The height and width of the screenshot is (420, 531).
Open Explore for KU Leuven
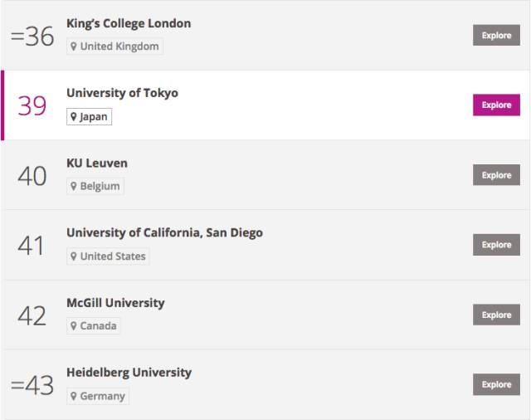(496, 175)
